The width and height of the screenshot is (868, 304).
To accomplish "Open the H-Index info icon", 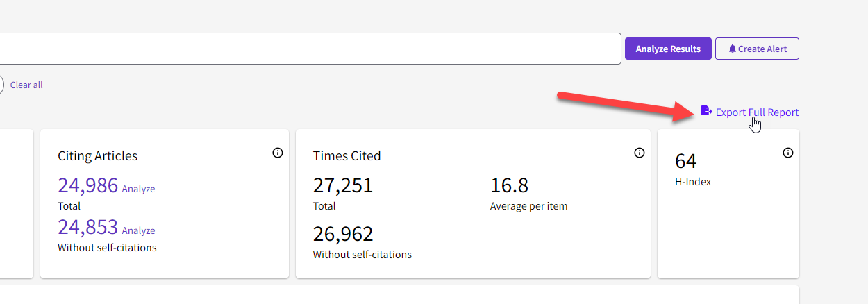I will (788, 153).
